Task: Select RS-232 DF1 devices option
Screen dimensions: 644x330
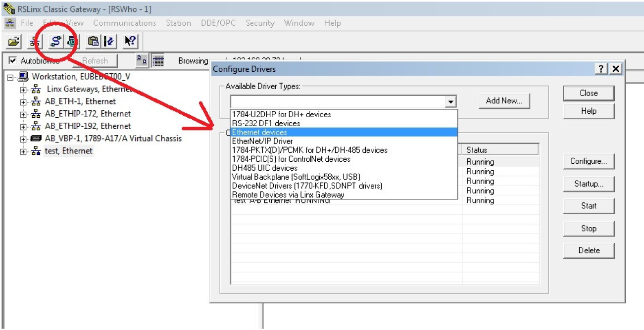Action: click(344, 123)
